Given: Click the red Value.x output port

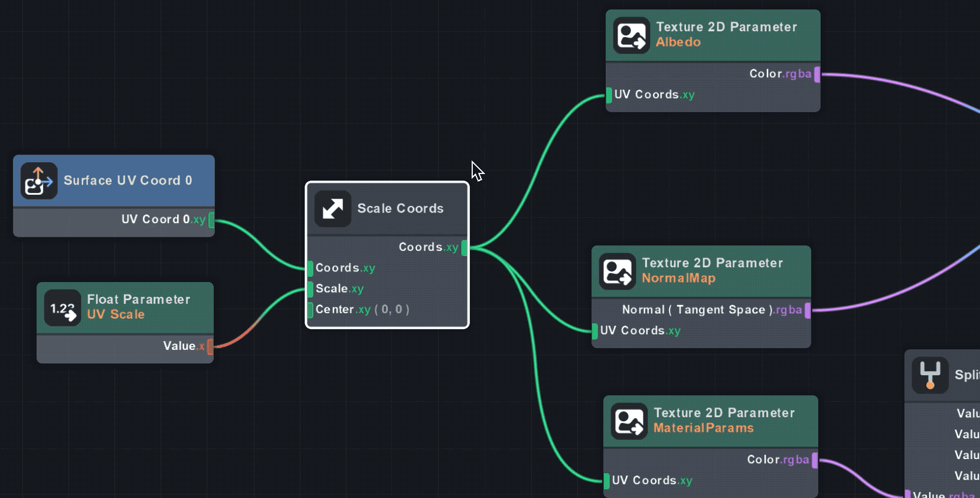Looking at the screenshot, I should 210,346.
